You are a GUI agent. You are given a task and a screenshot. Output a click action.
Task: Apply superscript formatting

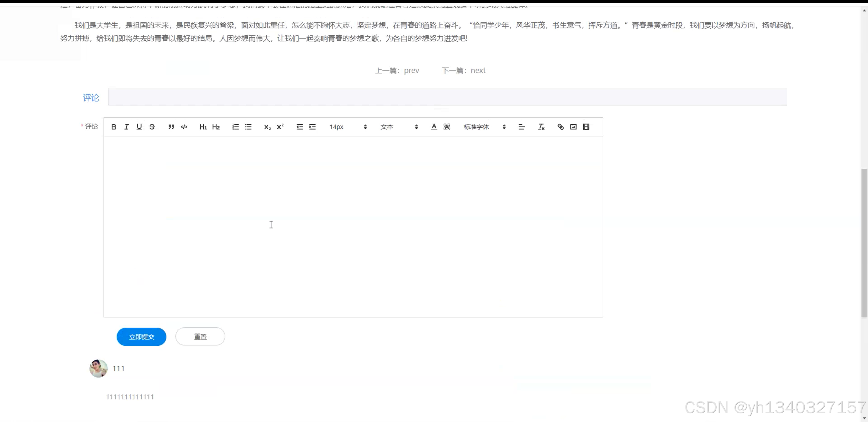[x=280, y=127]
